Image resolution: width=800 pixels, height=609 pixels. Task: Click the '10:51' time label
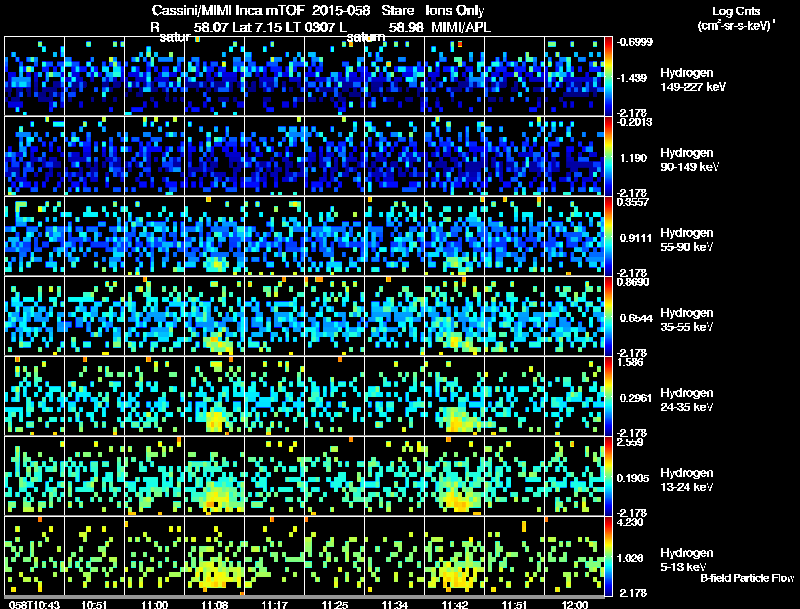pos(94,605)
